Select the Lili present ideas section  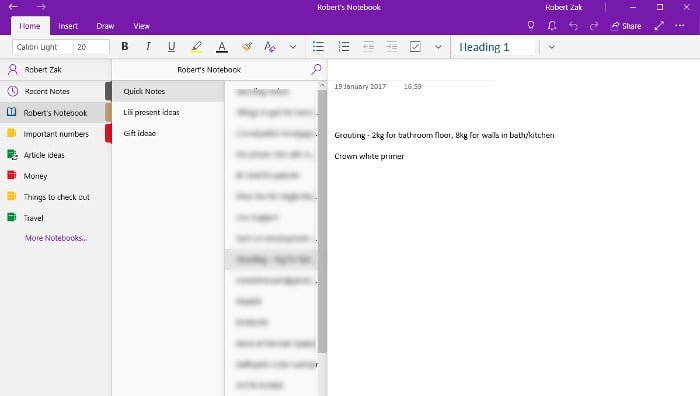pyautogui.click(x=168, y=112)
